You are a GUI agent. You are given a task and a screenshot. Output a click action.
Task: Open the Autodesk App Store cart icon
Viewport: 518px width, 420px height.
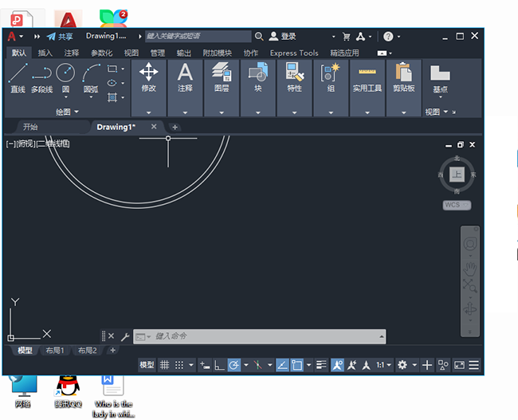[346, 37]
